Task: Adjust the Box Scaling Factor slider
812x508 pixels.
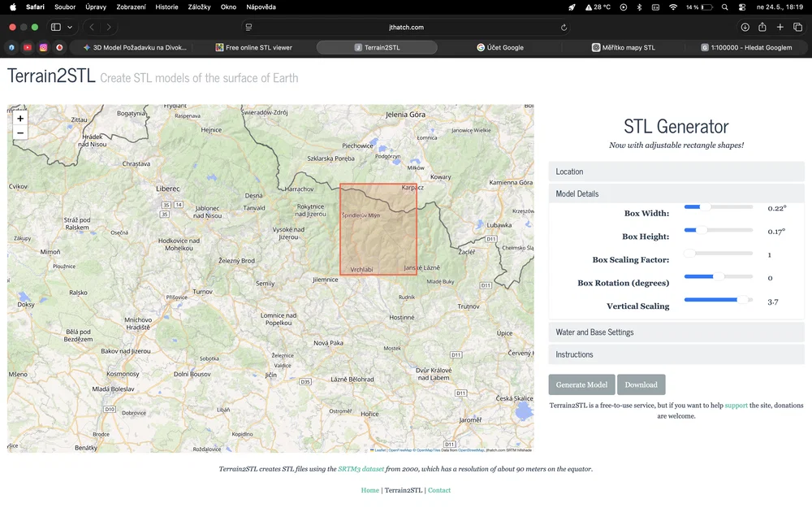Action: [x=719, y=254]
